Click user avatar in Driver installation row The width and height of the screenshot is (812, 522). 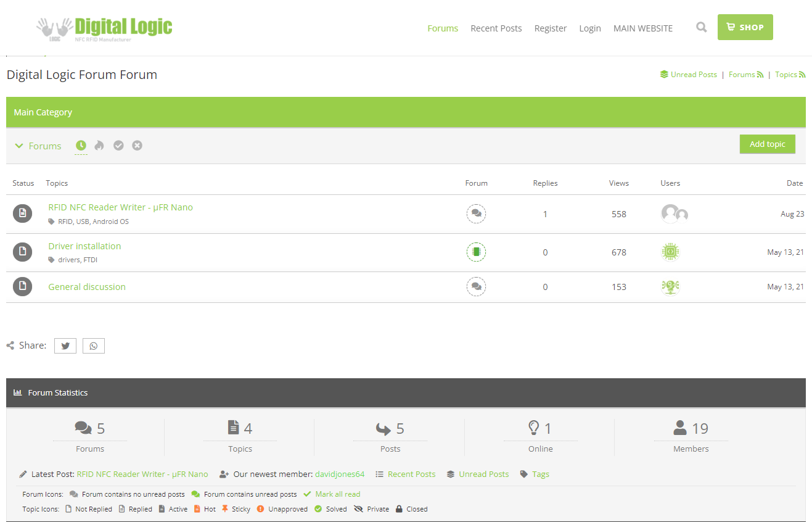tap(670, 252)
